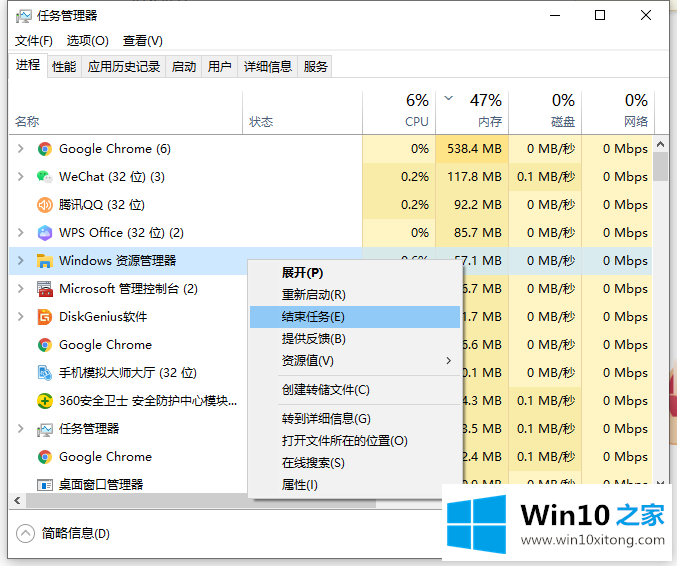Click the WeChat process icon
This screenshot has height=566, width=677.
(44, 177)
